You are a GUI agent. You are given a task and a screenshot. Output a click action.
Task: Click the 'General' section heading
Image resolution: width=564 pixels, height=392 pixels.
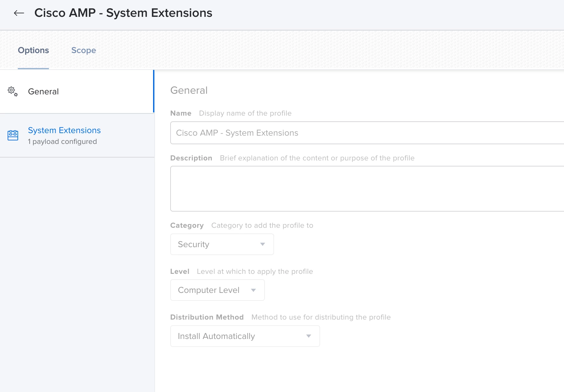189,90
